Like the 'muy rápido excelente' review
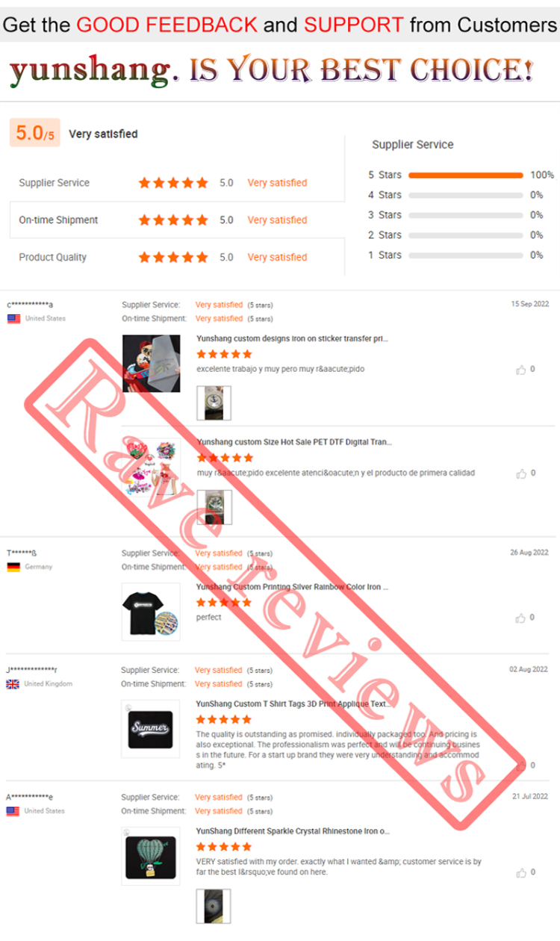The height and width of the screenshot is (941, 560). coord(520,473)
